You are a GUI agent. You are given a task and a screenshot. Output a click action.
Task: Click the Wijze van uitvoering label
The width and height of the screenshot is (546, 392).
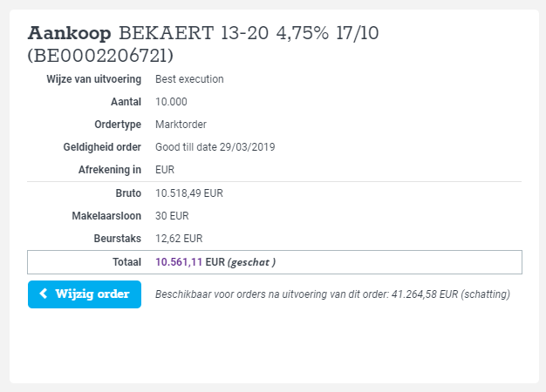[x=94, y=79]
